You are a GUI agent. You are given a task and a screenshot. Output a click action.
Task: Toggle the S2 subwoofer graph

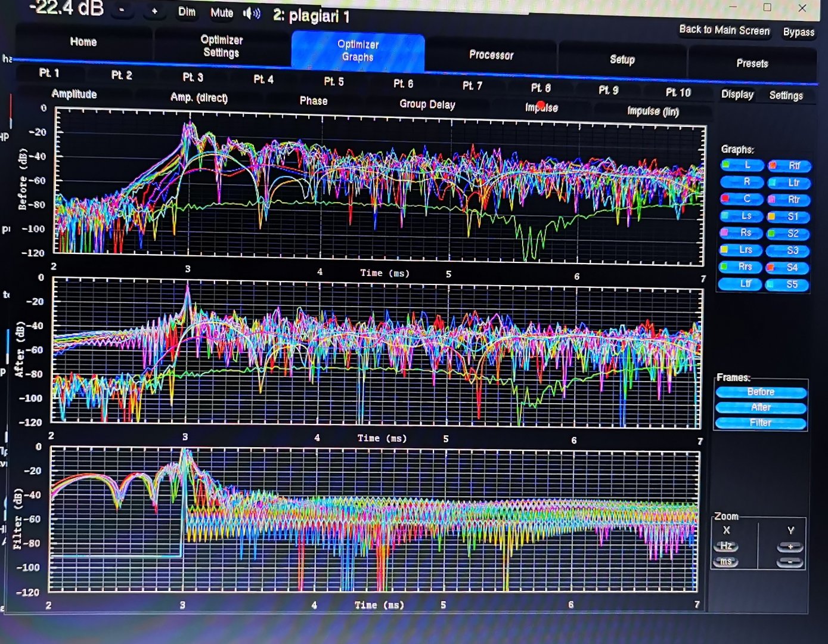tap(787, 234)
